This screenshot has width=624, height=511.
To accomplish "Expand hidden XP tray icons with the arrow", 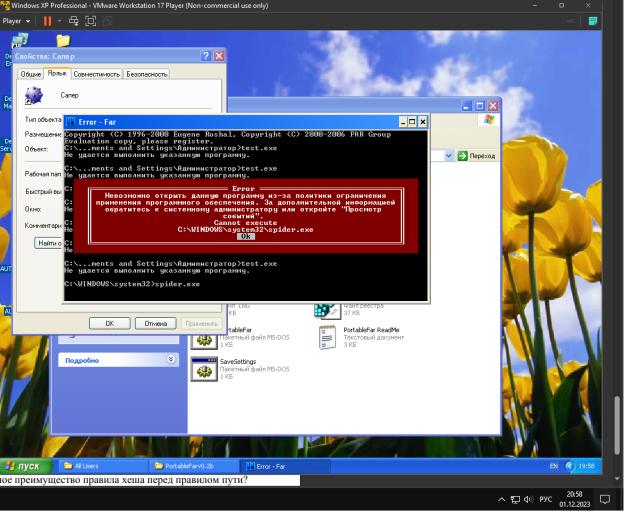I will tap(570, 466).
